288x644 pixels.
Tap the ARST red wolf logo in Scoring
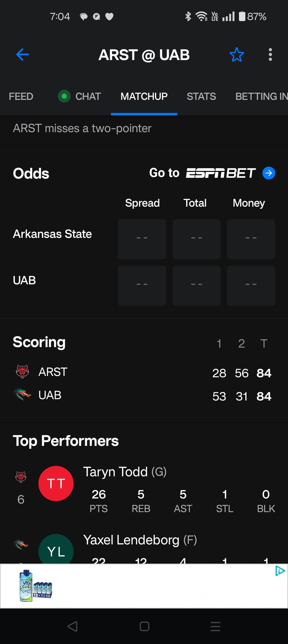22,371
